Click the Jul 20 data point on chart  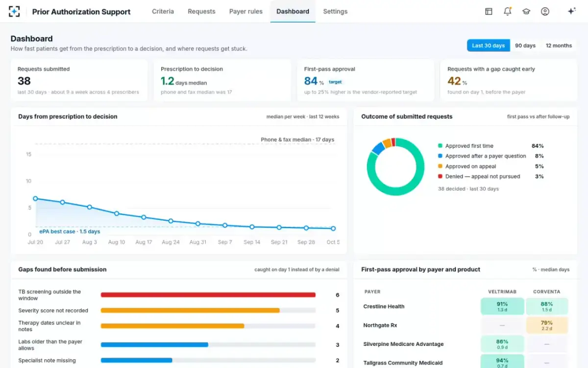pyautogui.click(x=35, y=199)
